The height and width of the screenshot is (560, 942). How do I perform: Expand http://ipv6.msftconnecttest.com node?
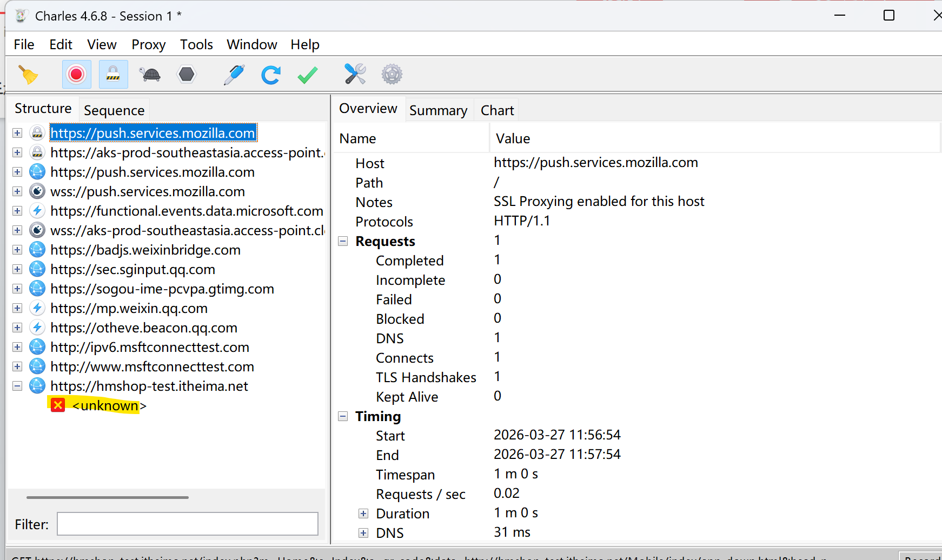[17, 347]
